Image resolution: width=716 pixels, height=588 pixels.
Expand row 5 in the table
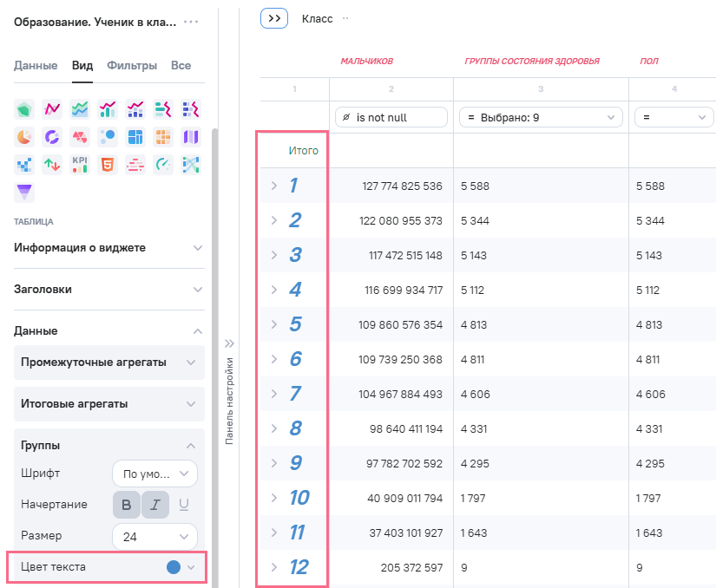click(273, 324)
